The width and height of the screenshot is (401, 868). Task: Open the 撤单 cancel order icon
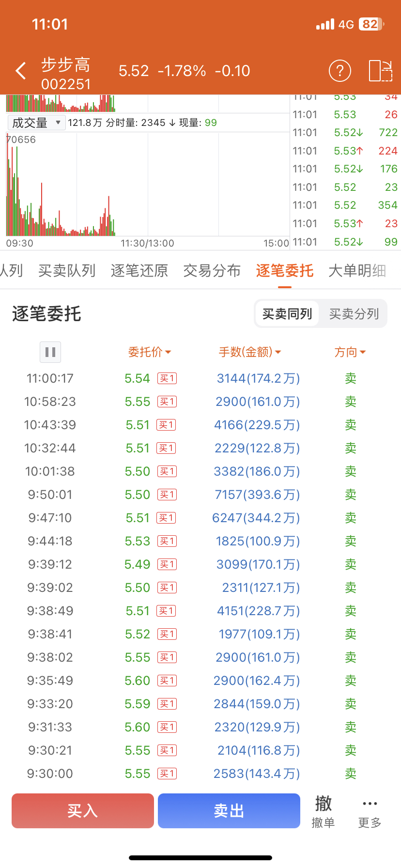[x=323, y=811]
